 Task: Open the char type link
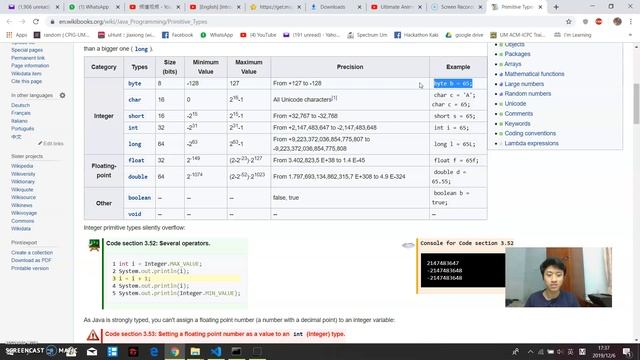coord(134,100)
